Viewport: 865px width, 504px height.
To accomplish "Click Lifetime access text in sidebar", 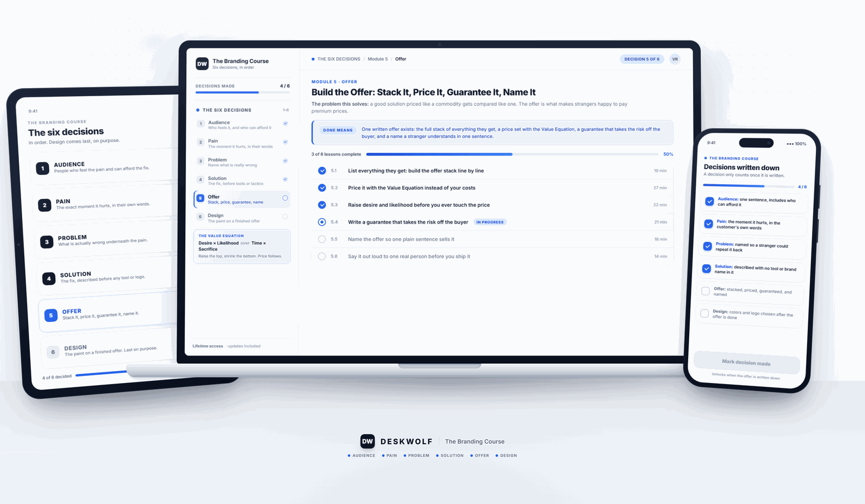I will click(208, 346).
